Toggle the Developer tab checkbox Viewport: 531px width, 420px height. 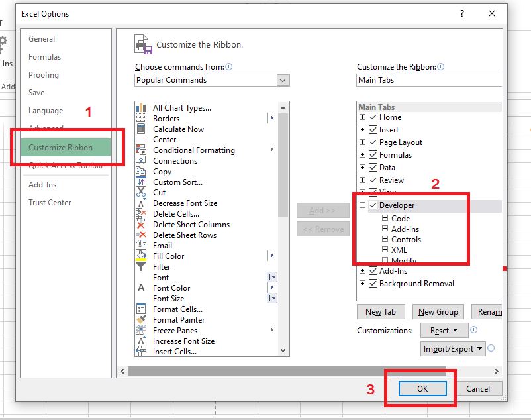pos(373,205)
